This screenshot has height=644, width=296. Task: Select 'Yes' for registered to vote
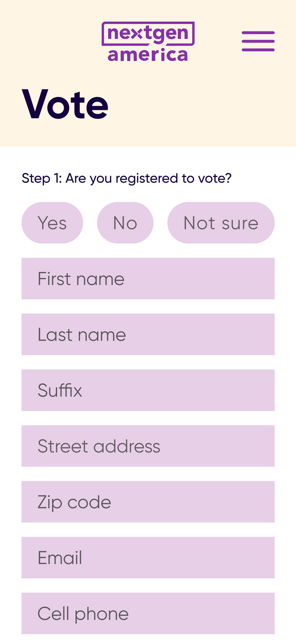[52, 223]
